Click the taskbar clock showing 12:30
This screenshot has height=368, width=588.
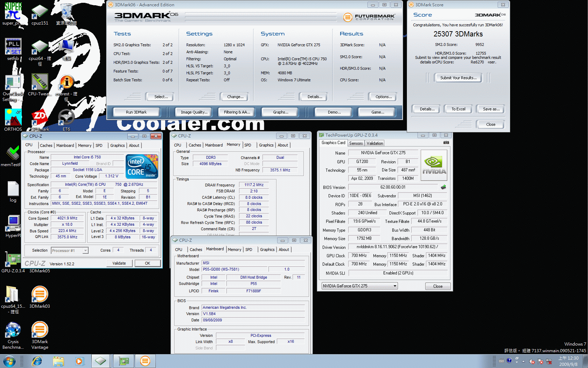click(568, 361)
